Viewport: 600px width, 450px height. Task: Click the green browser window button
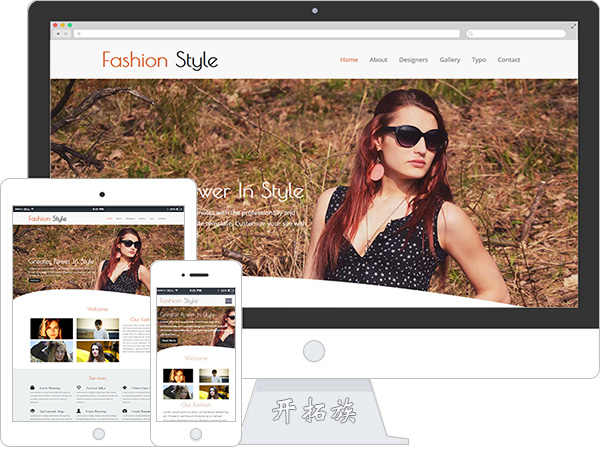(70, 25)
